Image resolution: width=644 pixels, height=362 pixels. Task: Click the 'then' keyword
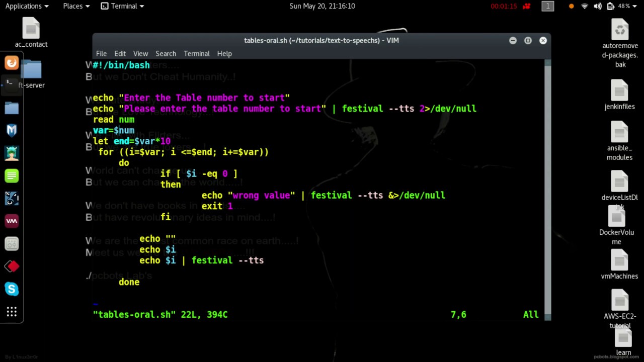[x=171, y=185]
